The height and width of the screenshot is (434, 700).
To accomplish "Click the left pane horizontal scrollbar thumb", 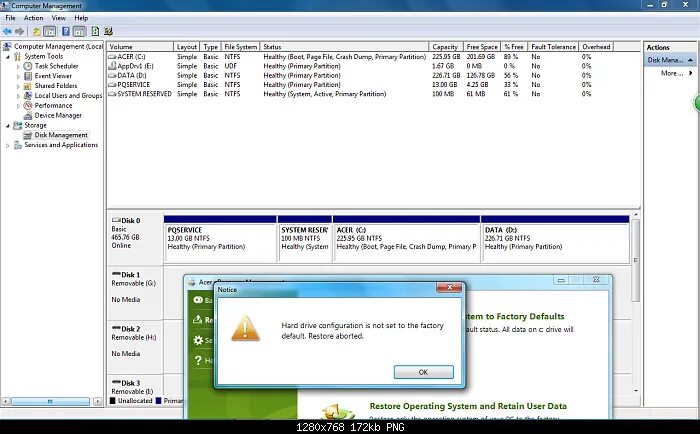I will [50, 401].
